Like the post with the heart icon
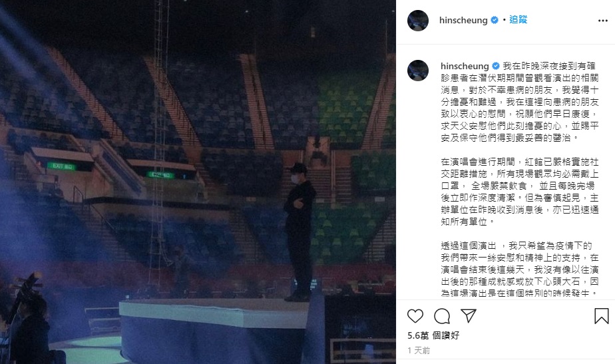 pos(415,315)
